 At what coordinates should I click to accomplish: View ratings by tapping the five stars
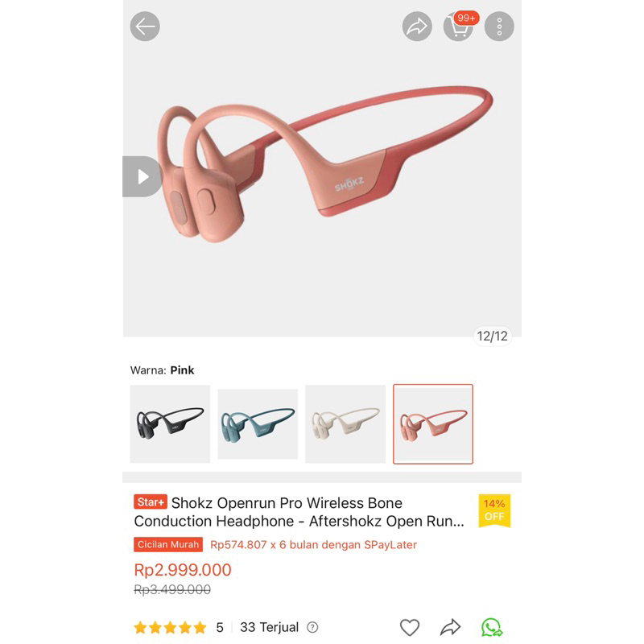170,628
